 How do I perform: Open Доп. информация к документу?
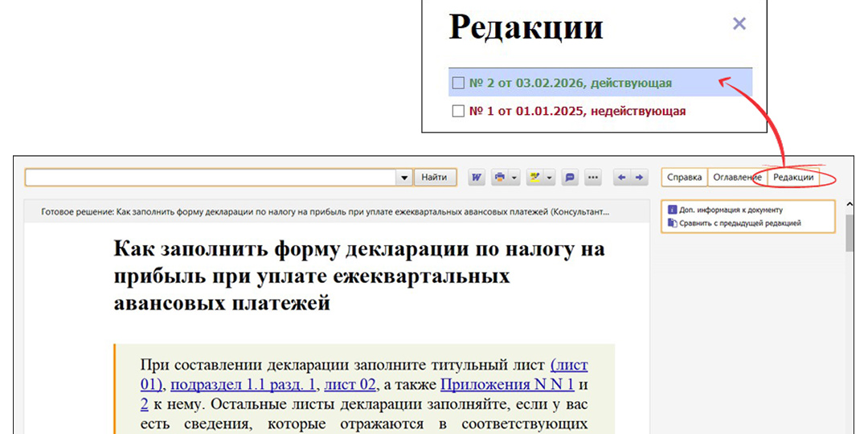point(731,210)
